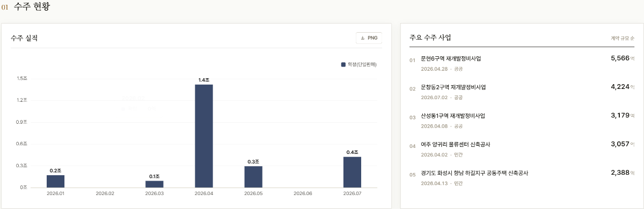This screenshot has width=644, height=209.
Task: Select the 2026.07 bar showing 0.4조
Action: [x=352, y=172]
